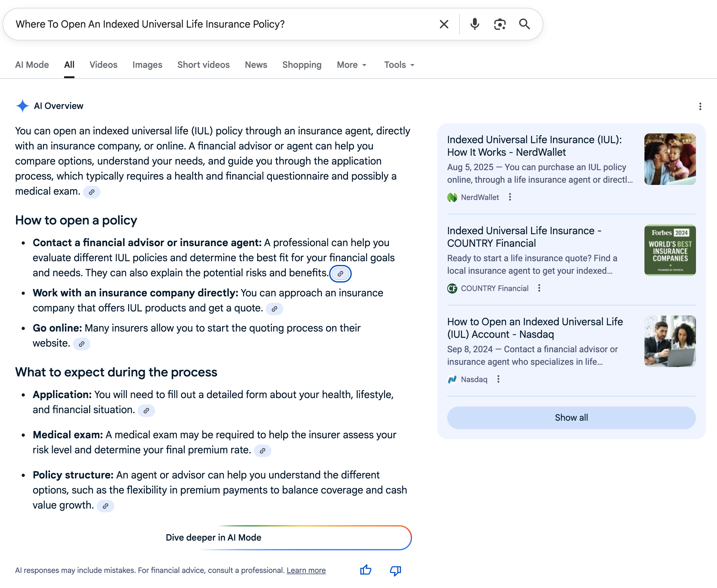Open three-dot menu next to COUNTRY Financial

tap(539, 288)
